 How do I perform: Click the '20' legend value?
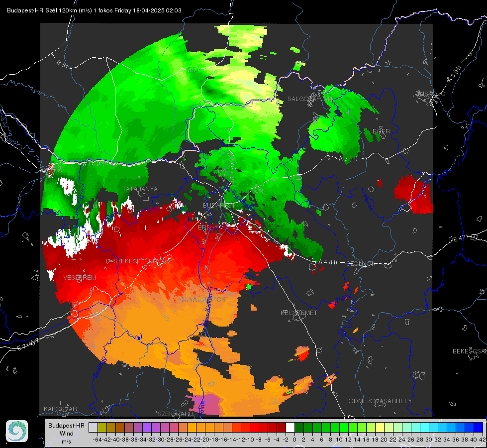(384, 440)
